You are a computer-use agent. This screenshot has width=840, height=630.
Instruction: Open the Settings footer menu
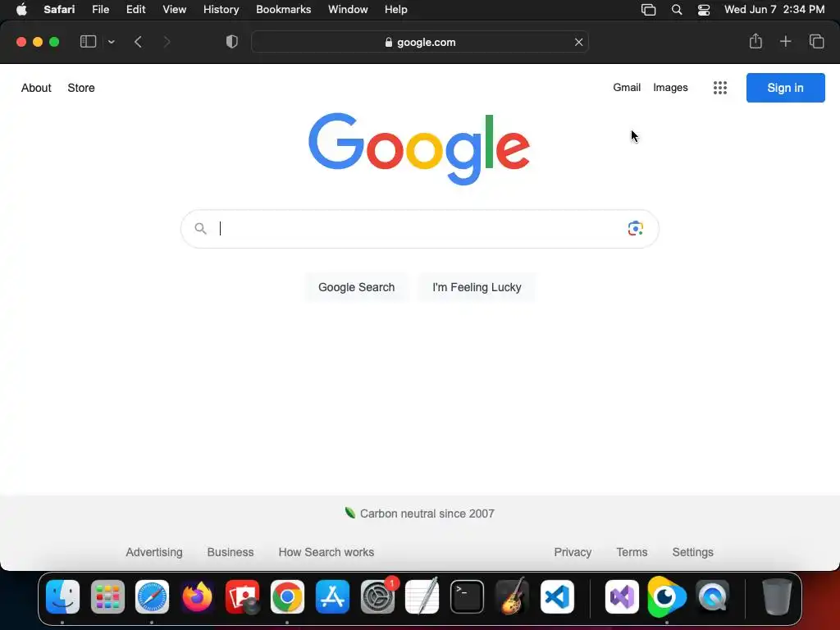click(692, 552)
